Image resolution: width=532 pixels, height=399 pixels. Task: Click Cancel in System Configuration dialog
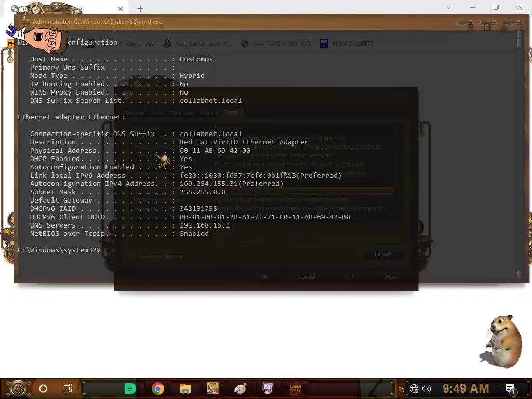pyautogui.click(x=307, y=277)
